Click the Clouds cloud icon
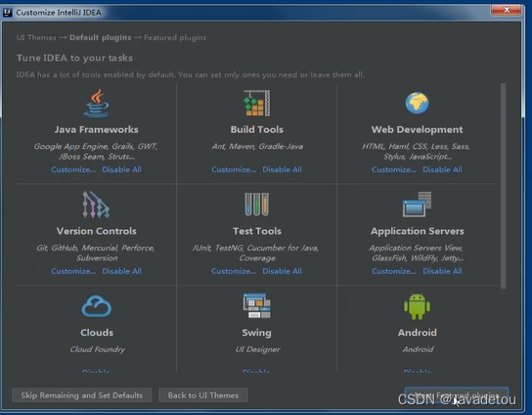 pyautogui.click(x=97, y=306)
